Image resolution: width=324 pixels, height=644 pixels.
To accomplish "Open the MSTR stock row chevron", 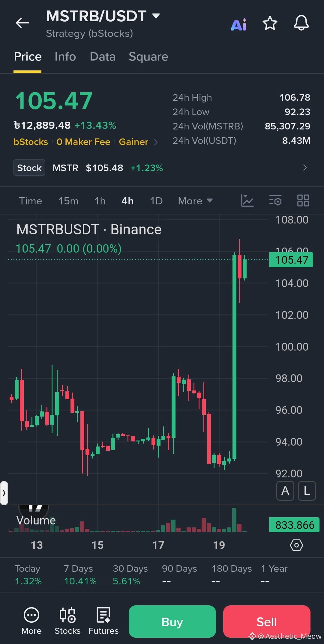I will (305, 168).
